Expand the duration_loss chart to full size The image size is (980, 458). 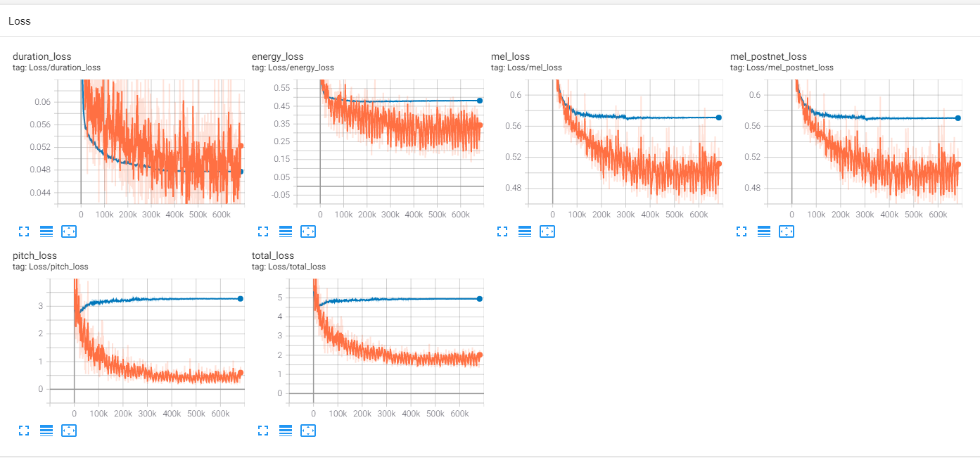24,231
